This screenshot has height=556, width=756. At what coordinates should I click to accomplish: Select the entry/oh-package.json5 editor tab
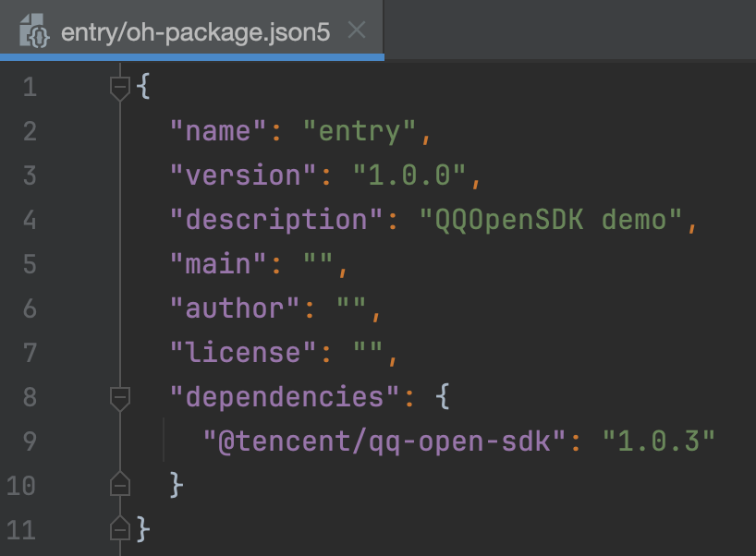[x=192, y=30]
